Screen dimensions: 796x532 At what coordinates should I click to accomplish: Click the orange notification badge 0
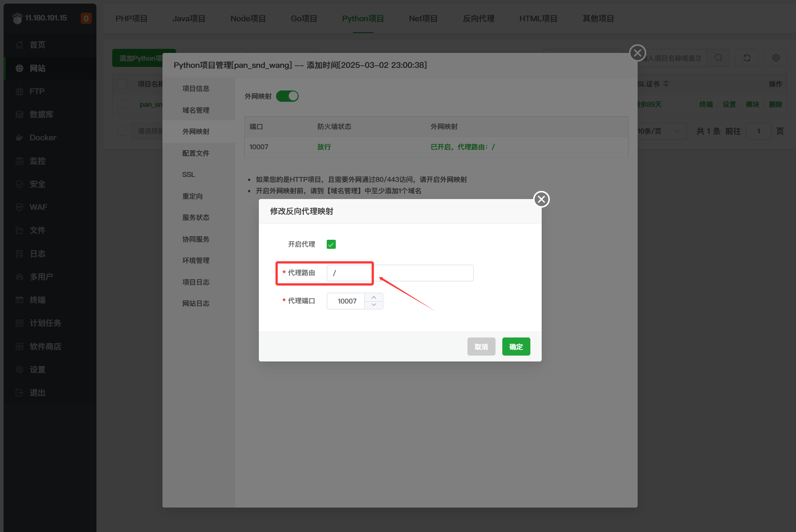pyautogui.click(x=86, y=18)
